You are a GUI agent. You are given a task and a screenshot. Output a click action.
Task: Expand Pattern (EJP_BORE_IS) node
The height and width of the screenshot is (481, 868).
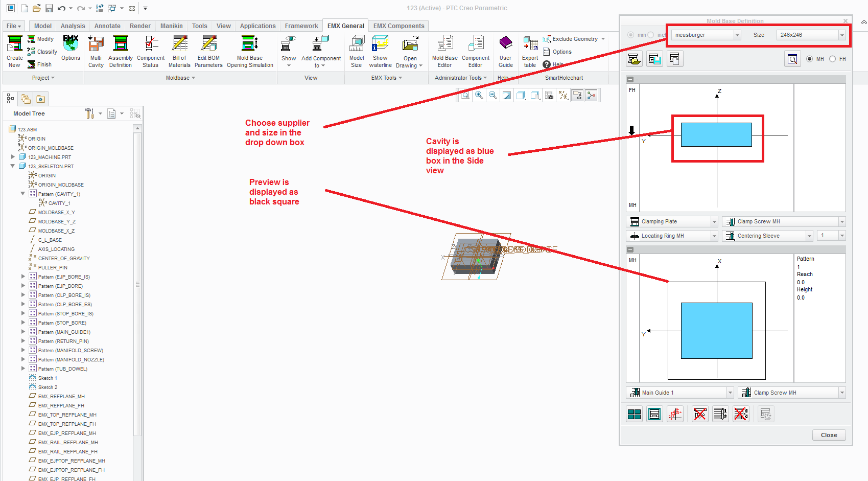(23, 277)
